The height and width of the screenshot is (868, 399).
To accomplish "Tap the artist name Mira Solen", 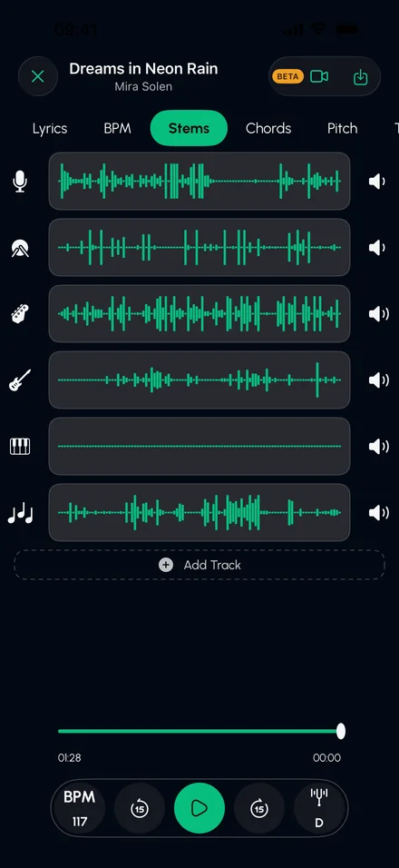I will (143, 87).
